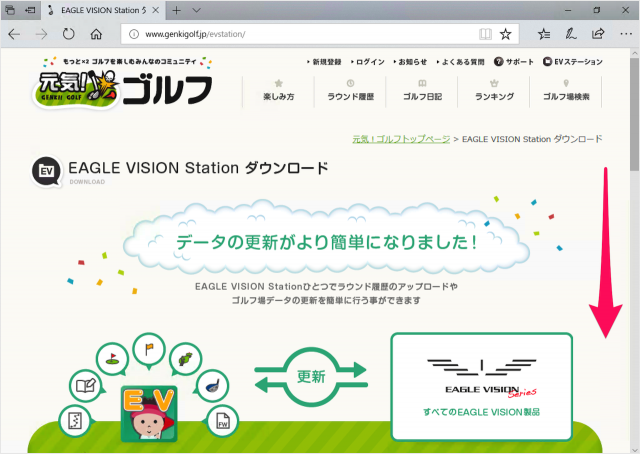
Task: Follow the 元気!ゴルフトップページ breadcrumb link
Action: click(x=401, y=139)
